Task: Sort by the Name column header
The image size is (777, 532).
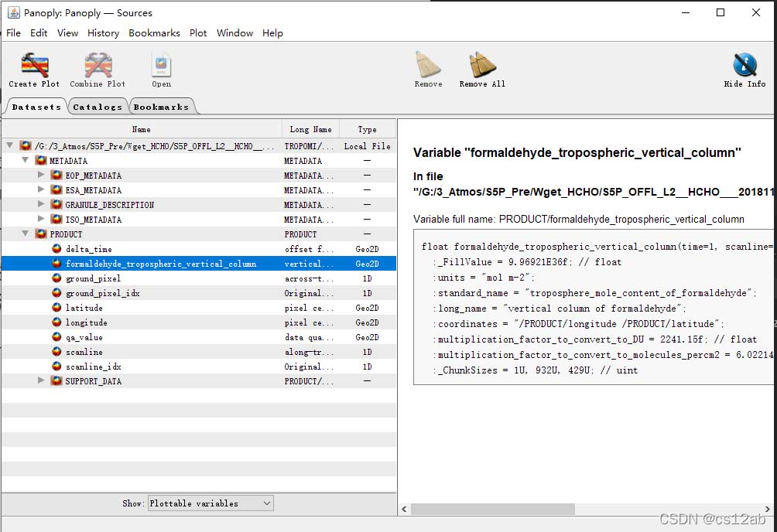Action: pyautogui.click(x=141, y=129)
